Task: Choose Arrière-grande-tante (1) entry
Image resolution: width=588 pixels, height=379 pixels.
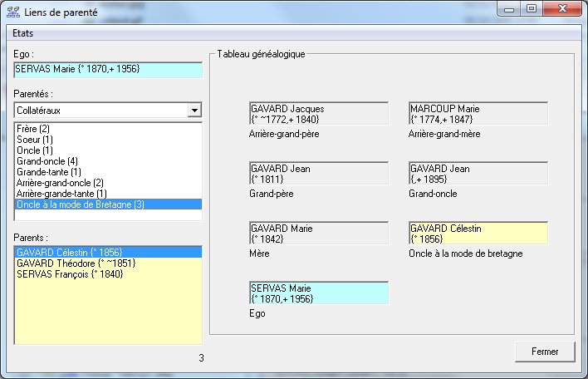Action: pos(61,194)
